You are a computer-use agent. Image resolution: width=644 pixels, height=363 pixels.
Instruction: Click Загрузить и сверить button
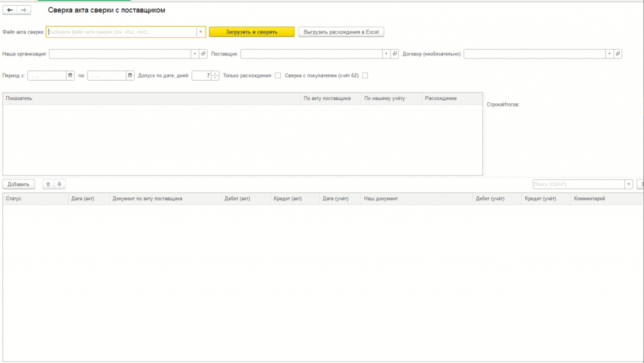point(252,31)
